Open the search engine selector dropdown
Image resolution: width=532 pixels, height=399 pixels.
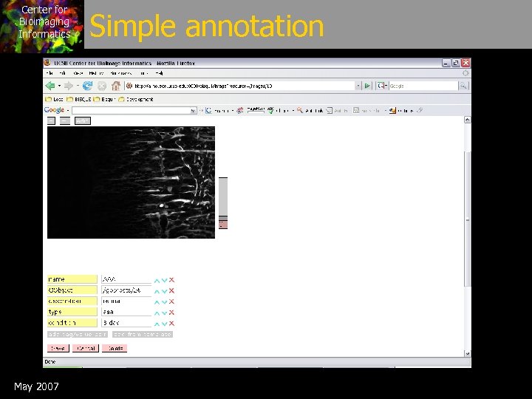click(382, 86)
